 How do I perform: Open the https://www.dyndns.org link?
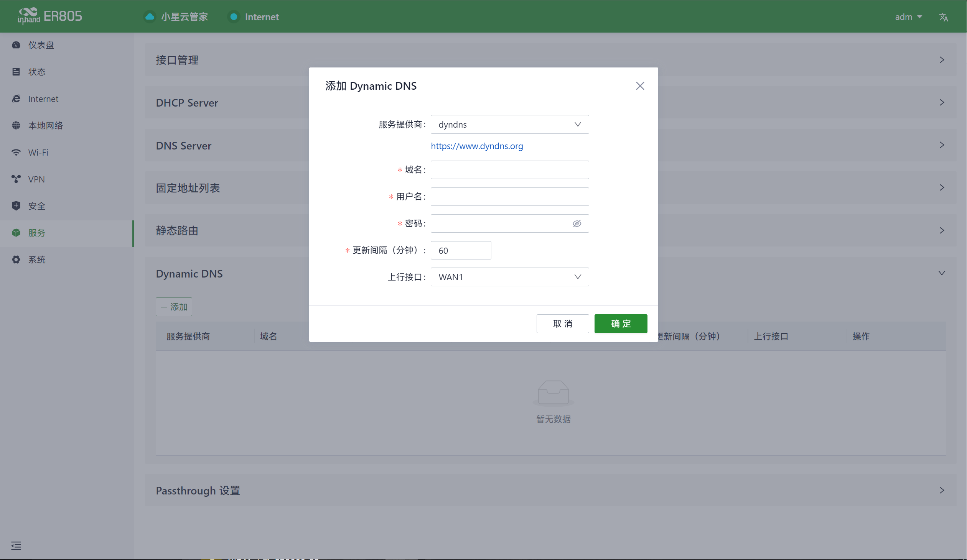click(476, 146)
